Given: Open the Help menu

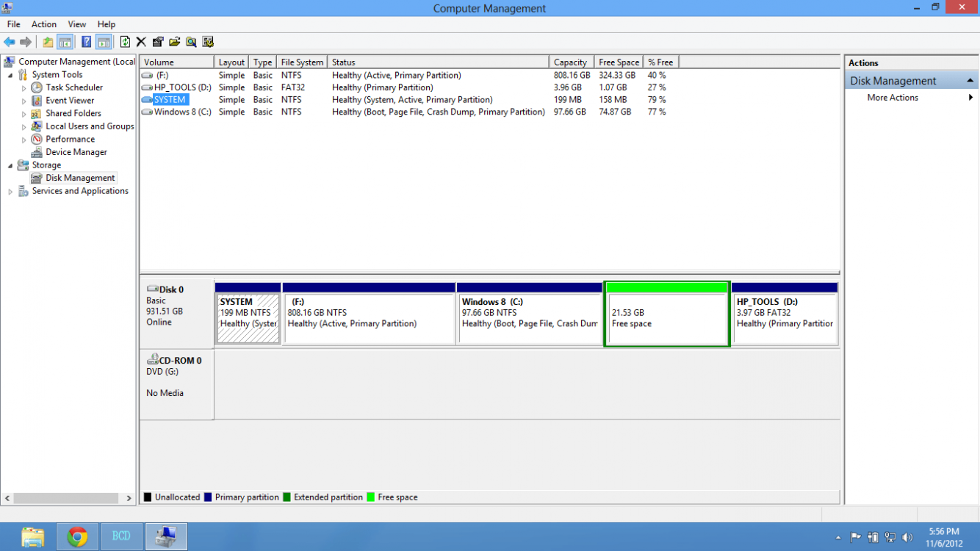Looking at the screenshot, I should coord(107,24).
